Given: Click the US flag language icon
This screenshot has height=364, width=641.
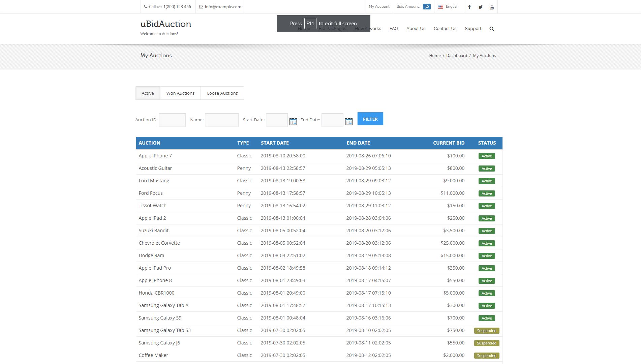Looking at the screenshot, I should pos(440,7).
